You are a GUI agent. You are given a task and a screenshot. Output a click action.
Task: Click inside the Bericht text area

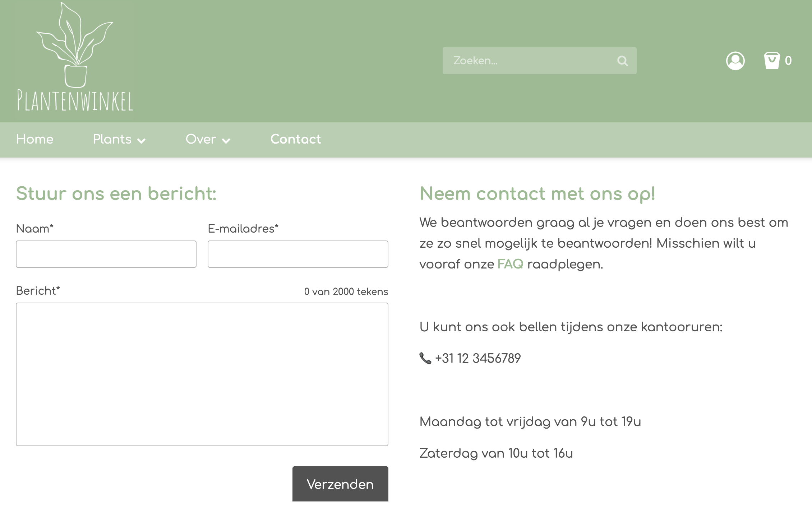[x=202, y=374]
